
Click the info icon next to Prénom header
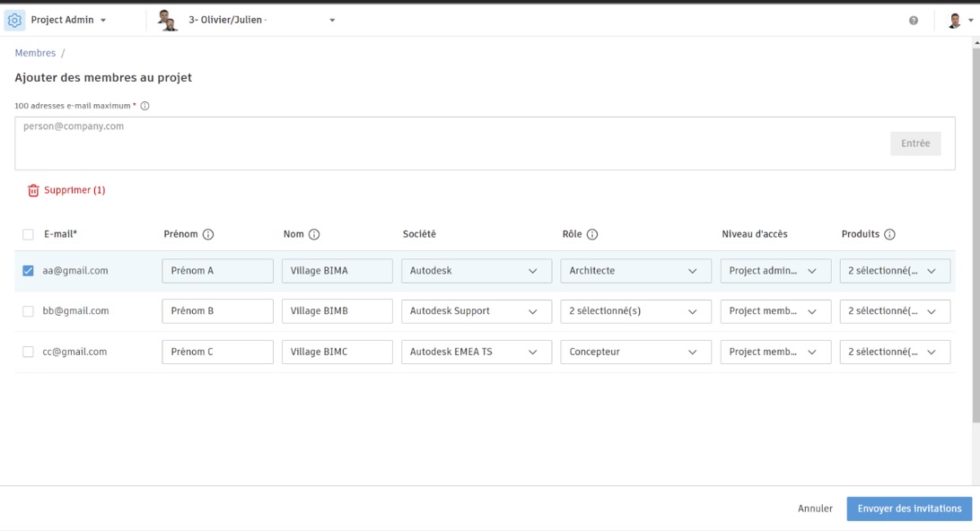(207, 234)
